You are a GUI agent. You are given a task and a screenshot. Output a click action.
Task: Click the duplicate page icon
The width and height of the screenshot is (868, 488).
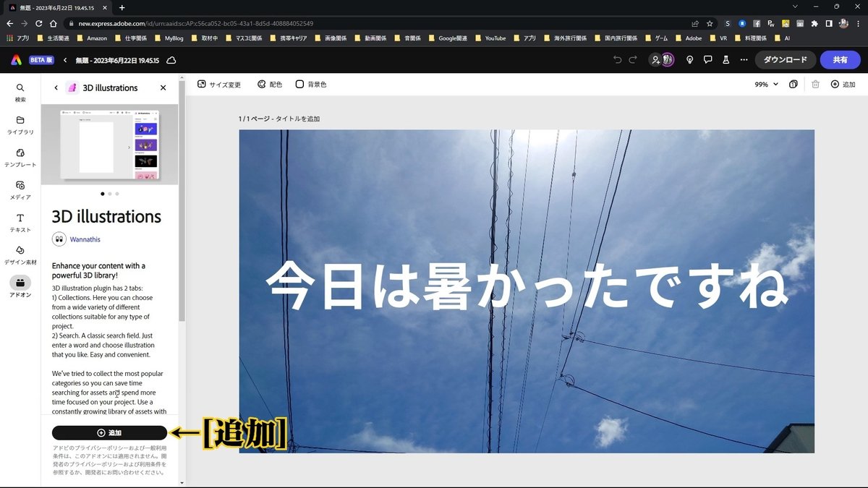click(x=793, y=84)
